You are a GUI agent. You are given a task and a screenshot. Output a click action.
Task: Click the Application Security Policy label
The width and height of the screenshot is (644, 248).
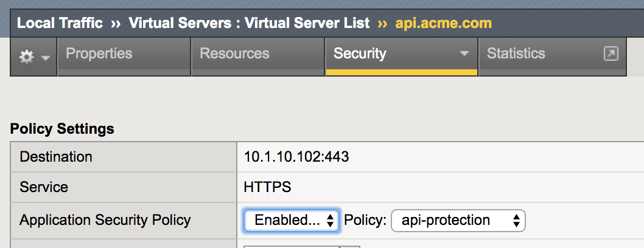click(x=105, y=220)
